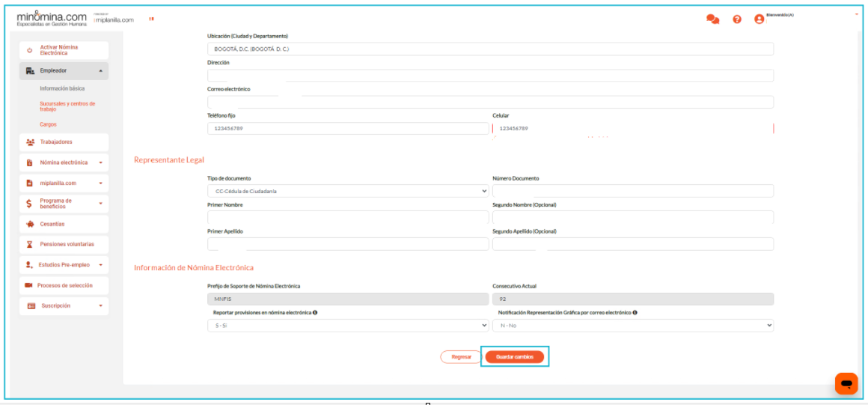
Task: Open Reportar provisiones en nómina dropdown
Action: click(x=347, y=326)
